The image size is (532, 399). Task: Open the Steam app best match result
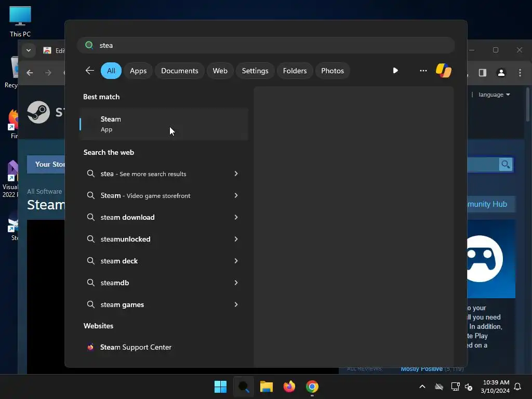(x=164, y=124)
